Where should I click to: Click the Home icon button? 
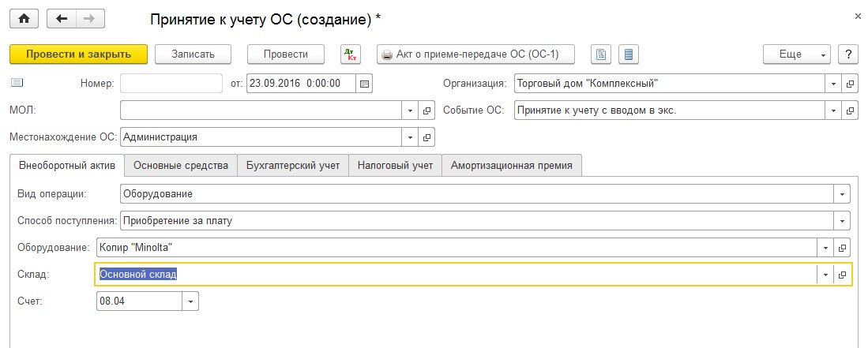coord(23,17)
